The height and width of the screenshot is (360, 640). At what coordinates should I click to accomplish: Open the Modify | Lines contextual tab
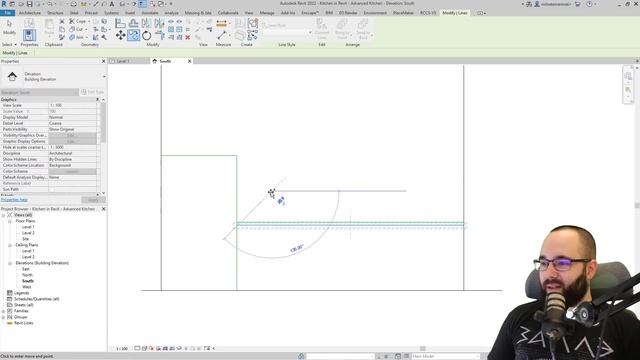point(455,13)
